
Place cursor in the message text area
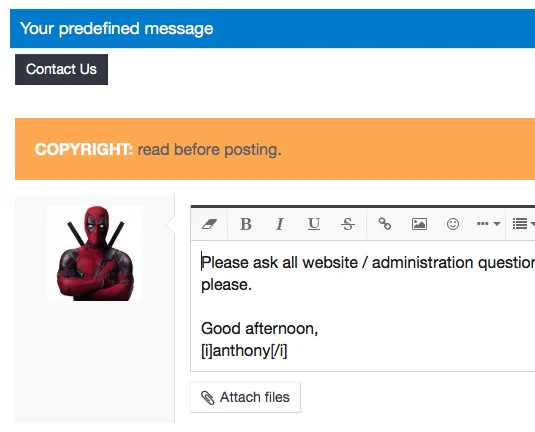point(363,306)
